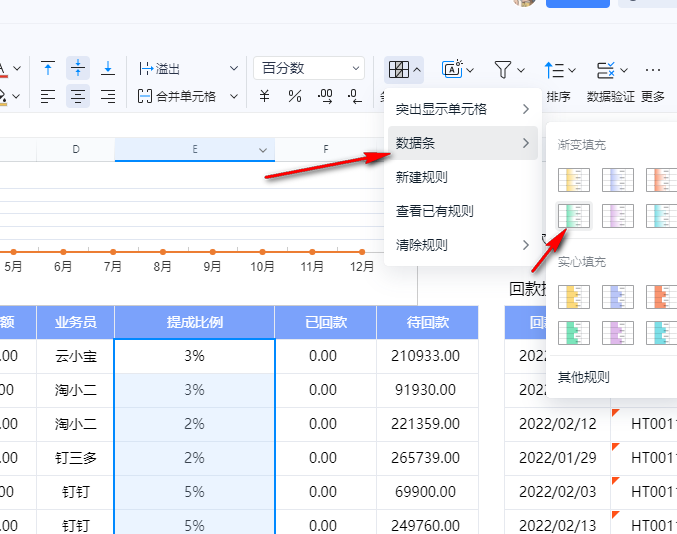Decrease decimal places
677x534 pixels.
coord(354,96)
